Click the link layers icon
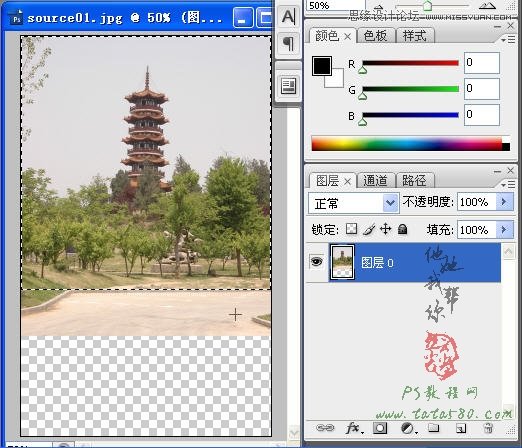This screenshot has width=522, height=448. [x=325, y=428]
